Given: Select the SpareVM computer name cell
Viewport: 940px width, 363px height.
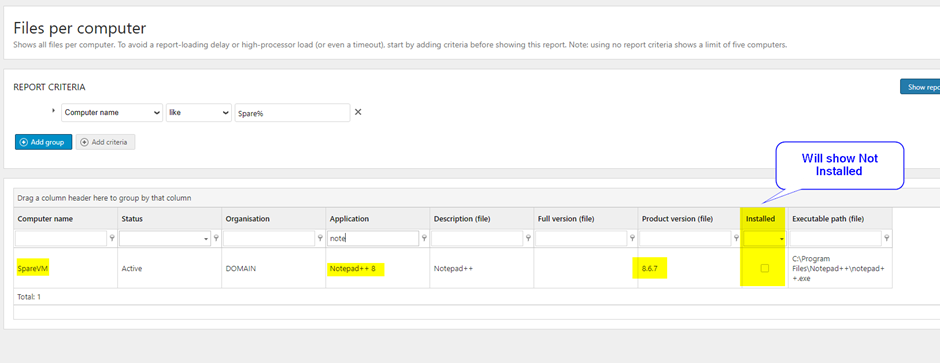Looking at the screenshot, I should tap(65, 268).
